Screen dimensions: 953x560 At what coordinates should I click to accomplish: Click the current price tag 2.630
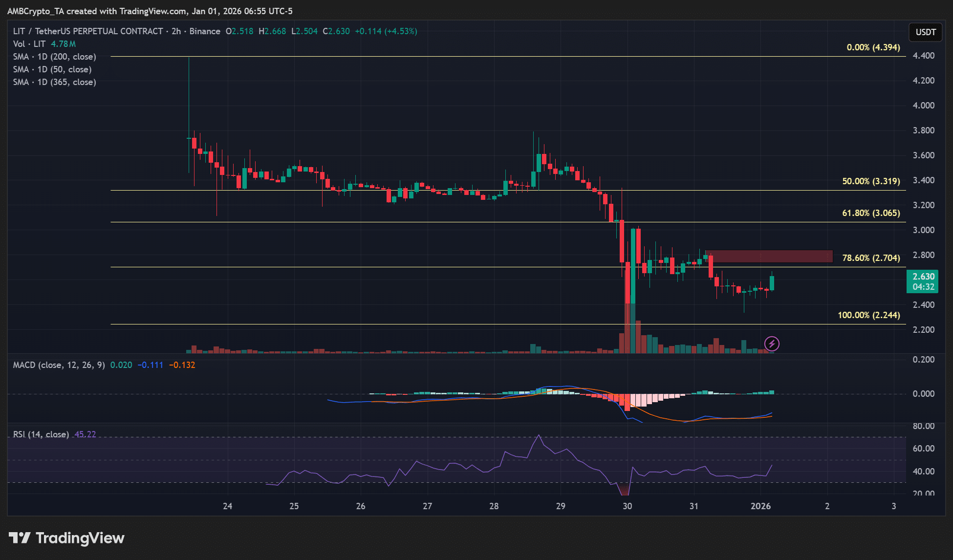pos(923,277)
